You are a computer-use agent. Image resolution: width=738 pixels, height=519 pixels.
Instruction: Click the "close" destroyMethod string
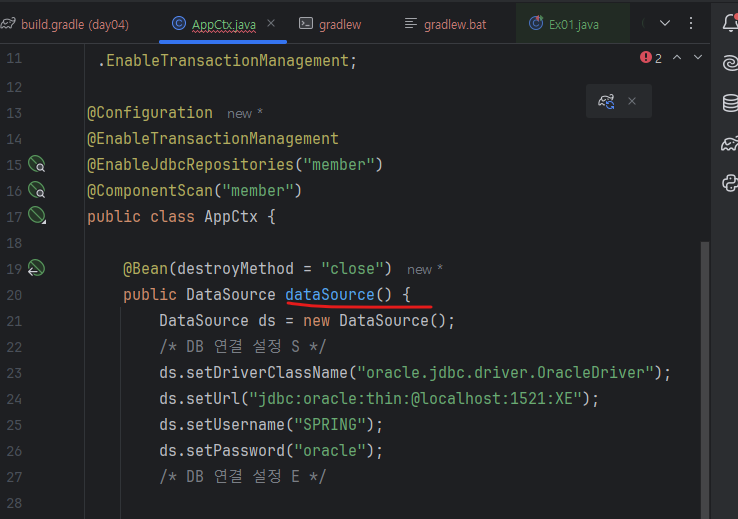point(353,269)
